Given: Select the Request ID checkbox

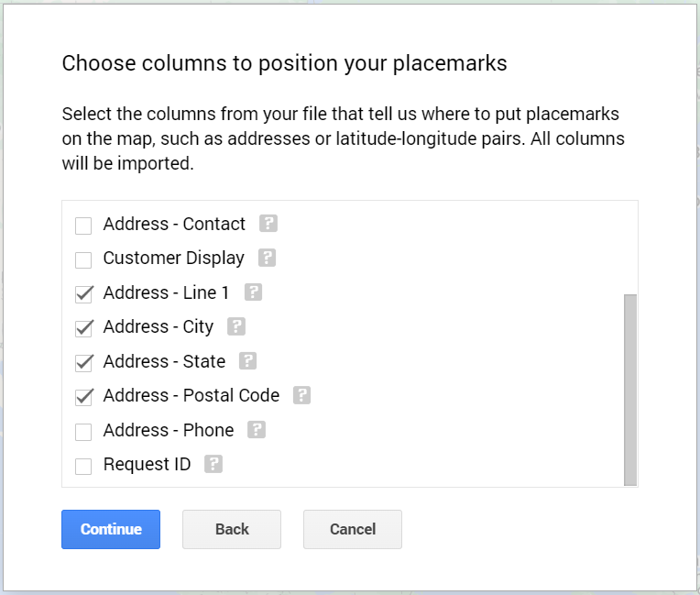Looking at the screenshot, I should 83,466.
